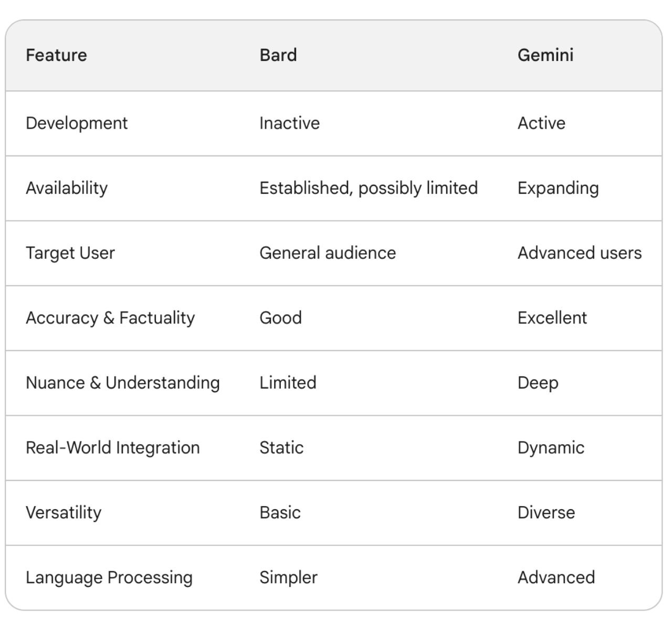The height and width of the screenshot is (630, 672).
Task: Click the Inactive cell under Bard
Action: (x=289, y=123)
